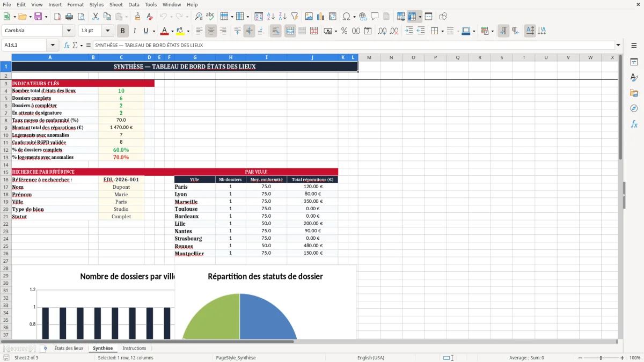Open the Save button dropdown arrow
The width and height of the screenshot is (644, 362).
(x=46, y=17)
